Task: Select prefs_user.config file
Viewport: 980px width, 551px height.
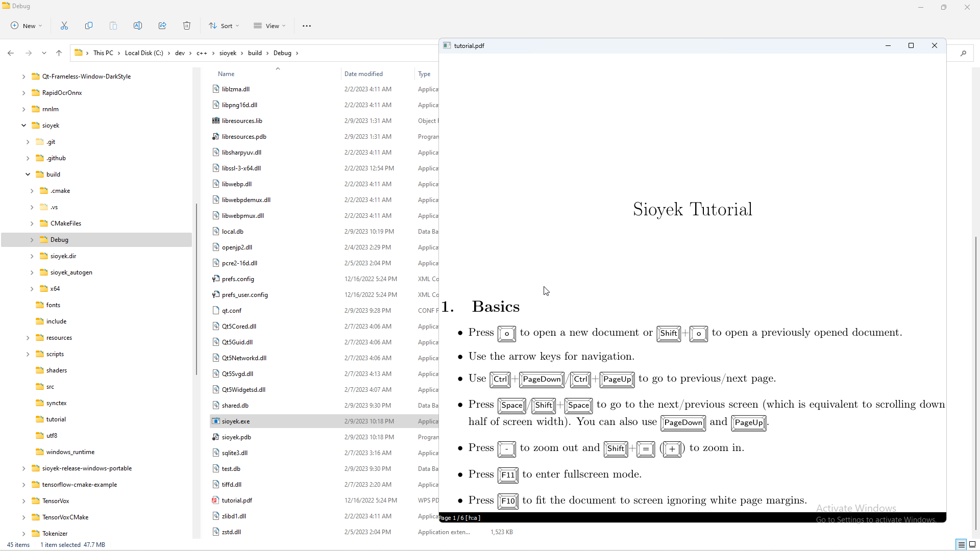Action: [x=244, y=295]
